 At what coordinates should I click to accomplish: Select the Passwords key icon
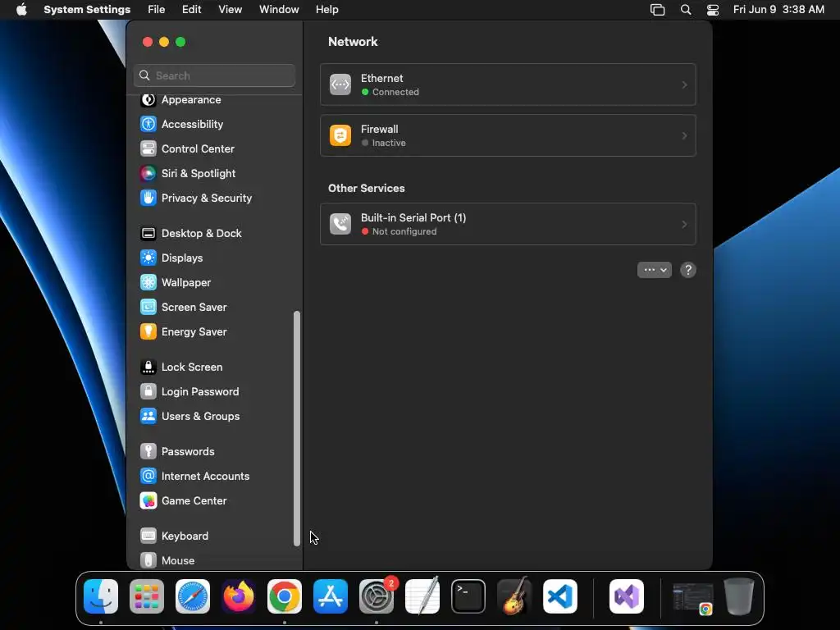[148, 452]
